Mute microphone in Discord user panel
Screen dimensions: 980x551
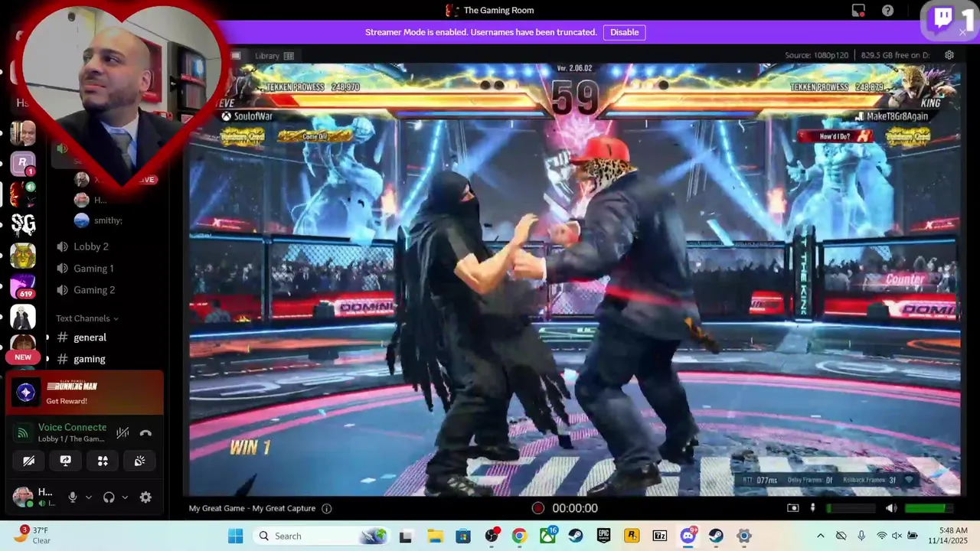[73, 497]
